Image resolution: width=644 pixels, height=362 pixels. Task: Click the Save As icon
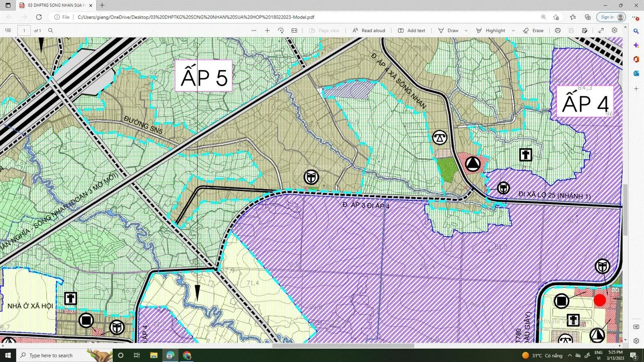(x=584, y=31)
